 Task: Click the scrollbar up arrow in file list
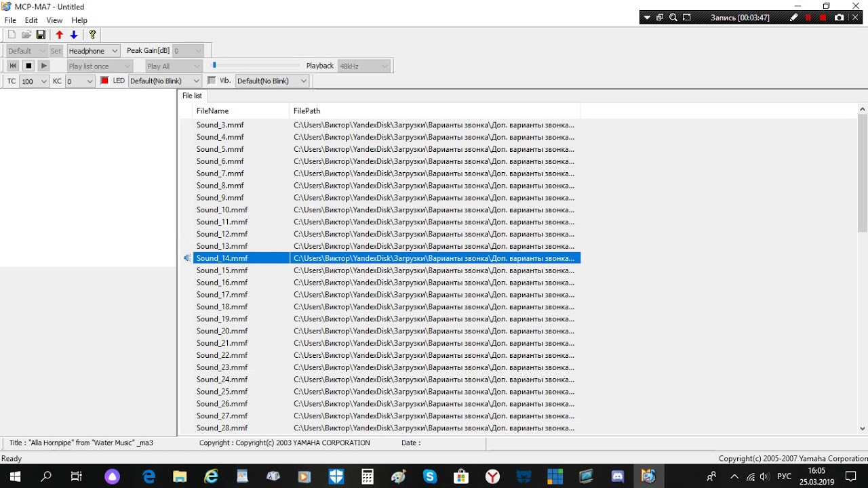(863, 109)
